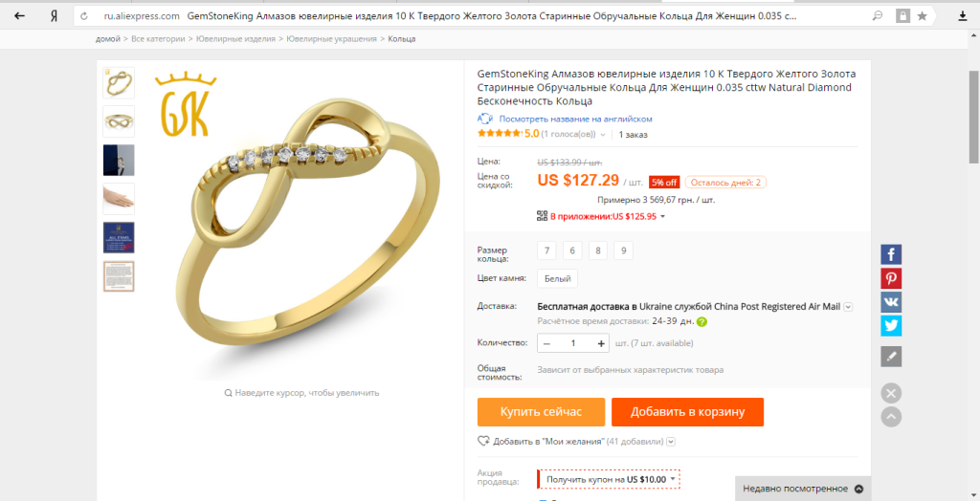980x501 pixels.
Task: Select second ring thumbnail image
Action: click(x=119, y=121)
